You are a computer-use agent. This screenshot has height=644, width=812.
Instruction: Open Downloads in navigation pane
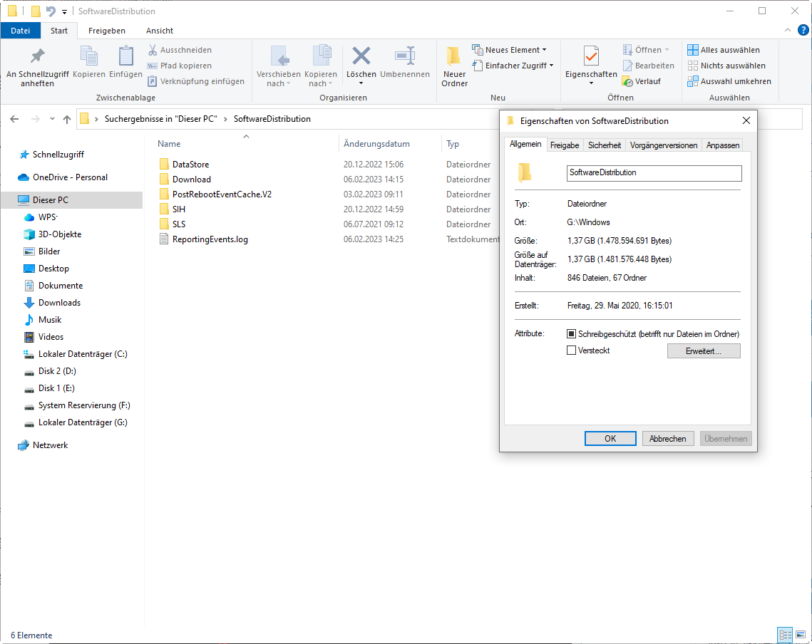59,303
